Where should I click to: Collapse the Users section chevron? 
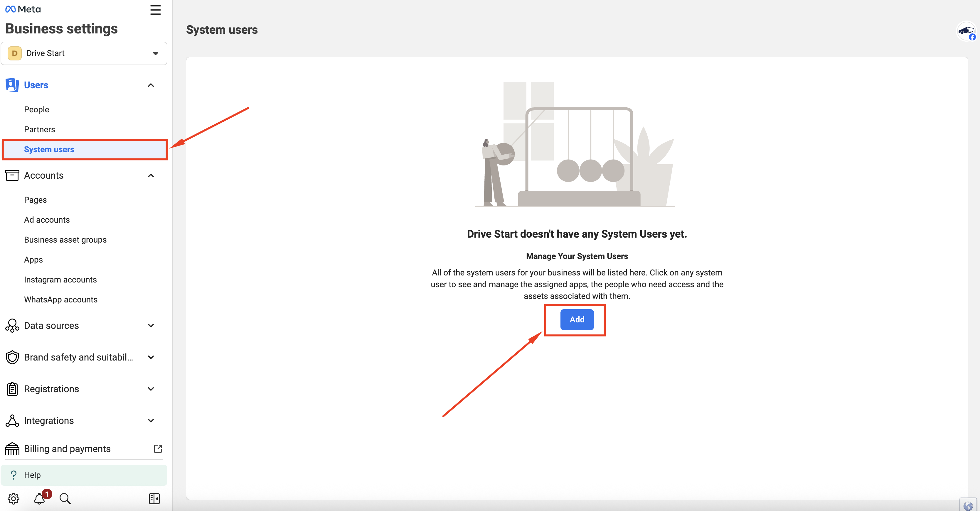coord(151,85)
